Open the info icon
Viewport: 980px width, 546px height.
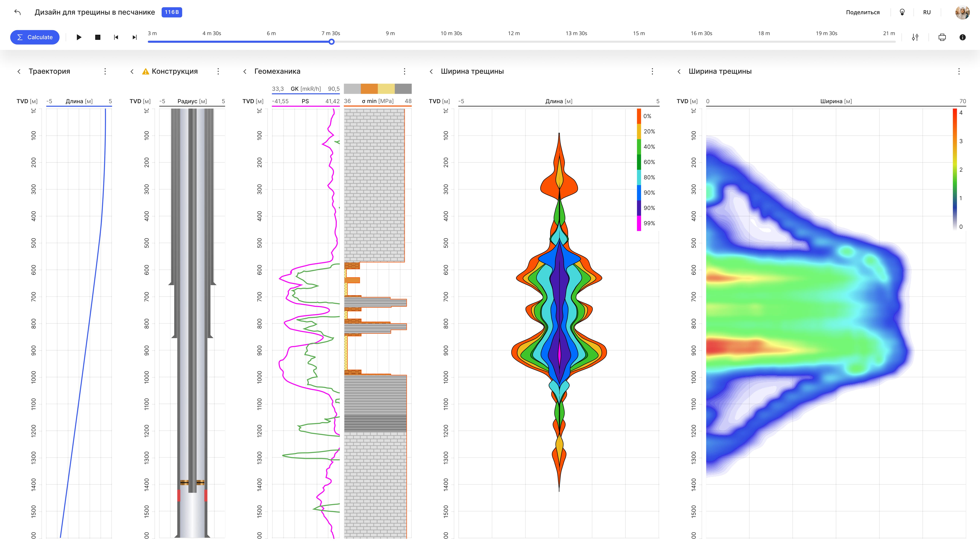tap(962, 37)
